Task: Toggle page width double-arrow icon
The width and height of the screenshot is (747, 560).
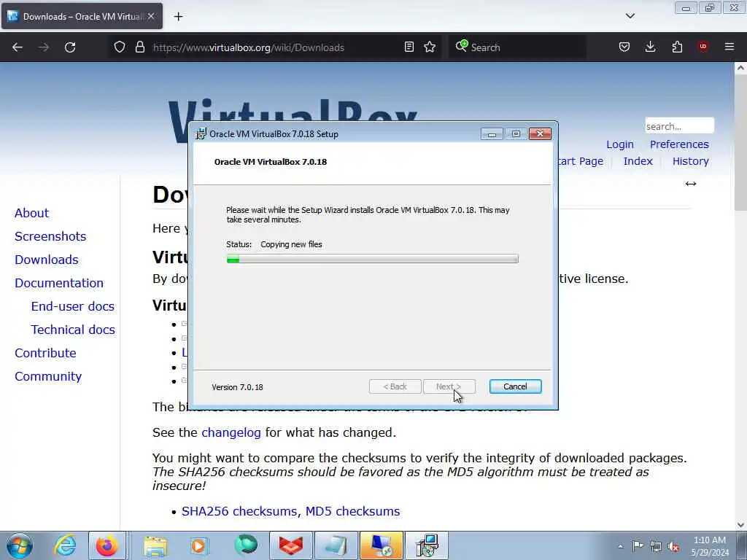Action: 691,184
